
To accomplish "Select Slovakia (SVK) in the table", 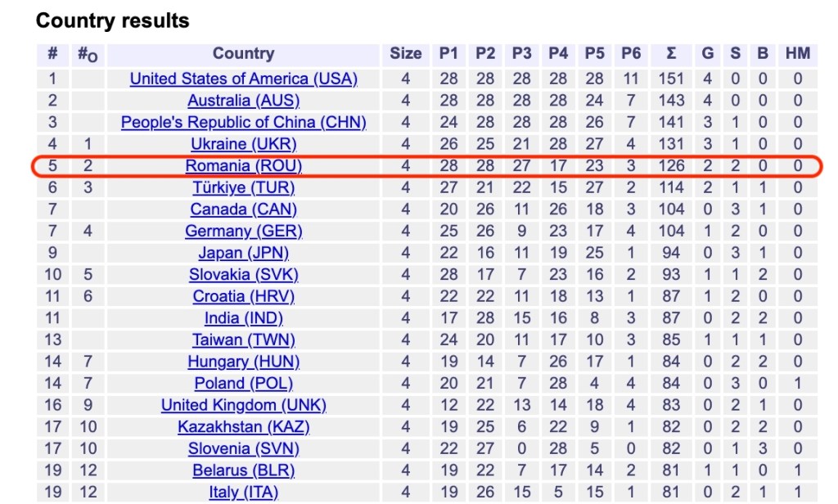I will pos(243,275).
